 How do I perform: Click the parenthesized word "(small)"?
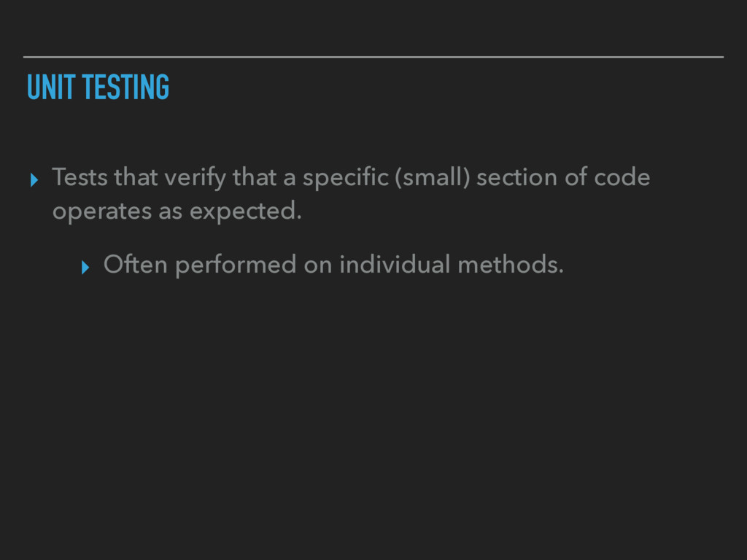point(433,178)
